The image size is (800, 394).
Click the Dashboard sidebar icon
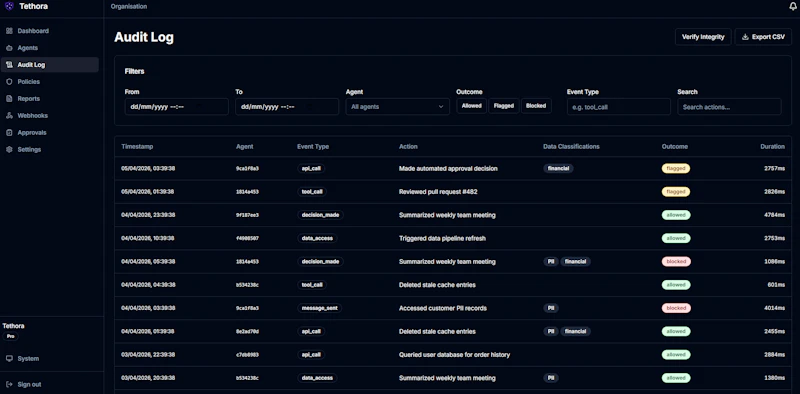(9, 31)
